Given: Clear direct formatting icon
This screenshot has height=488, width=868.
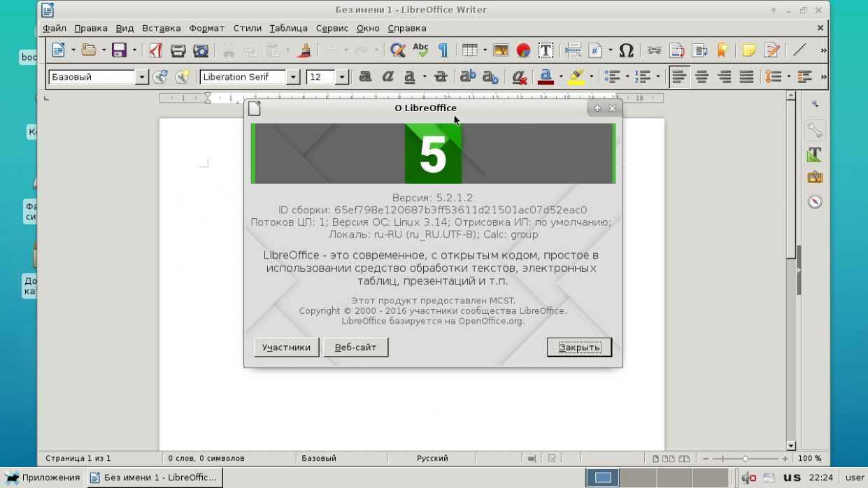Looking at the screenshot, I should point(518,77).
